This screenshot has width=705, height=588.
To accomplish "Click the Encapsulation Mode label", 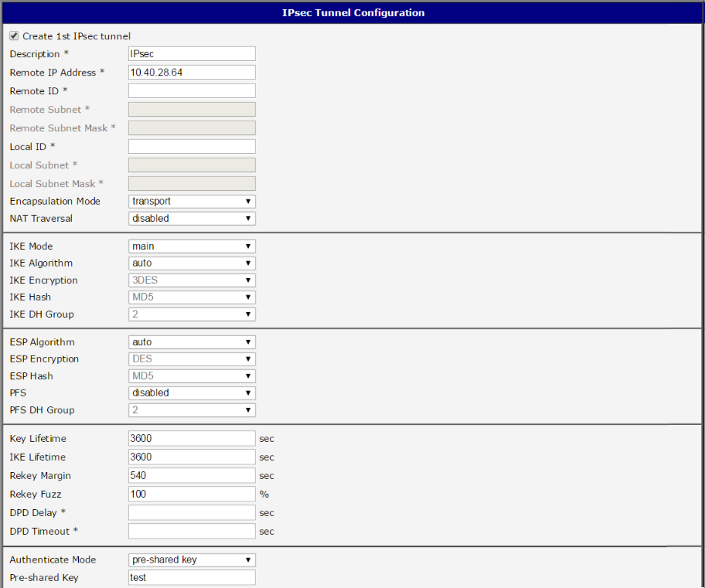I will point(55,202).
